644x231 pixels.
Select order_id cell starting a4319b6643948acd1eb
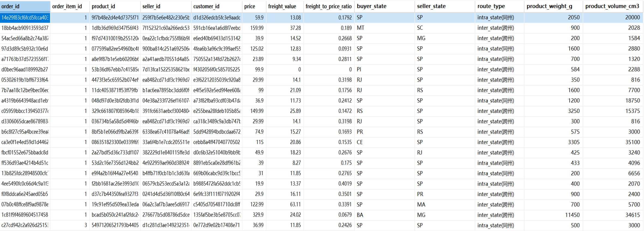25,101
